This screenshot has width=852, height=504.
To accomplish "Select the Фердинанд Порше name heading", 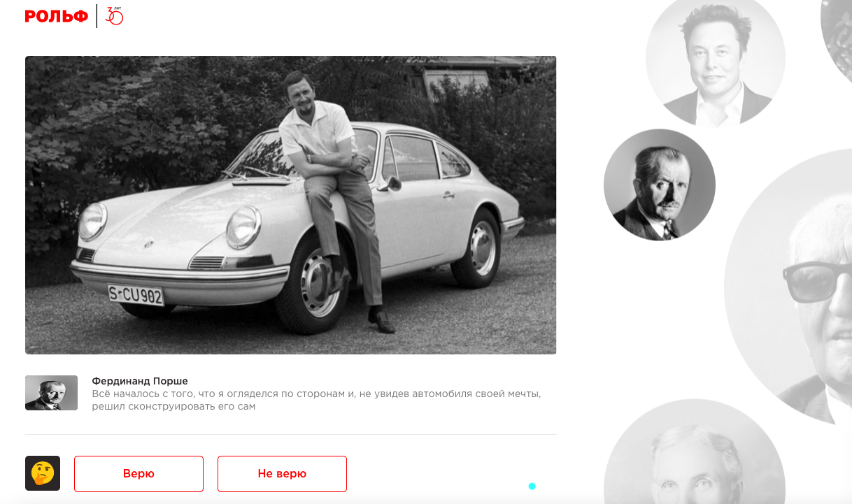I will pos(140,381).
